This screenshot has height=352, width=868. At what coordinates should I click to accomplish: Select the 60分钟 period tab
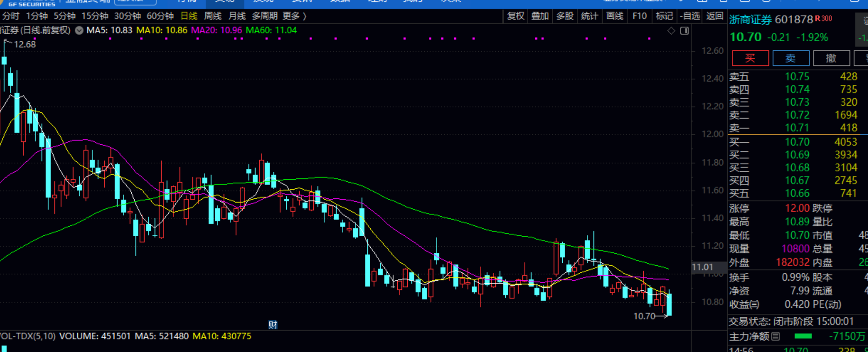click(x=160, y=16)
